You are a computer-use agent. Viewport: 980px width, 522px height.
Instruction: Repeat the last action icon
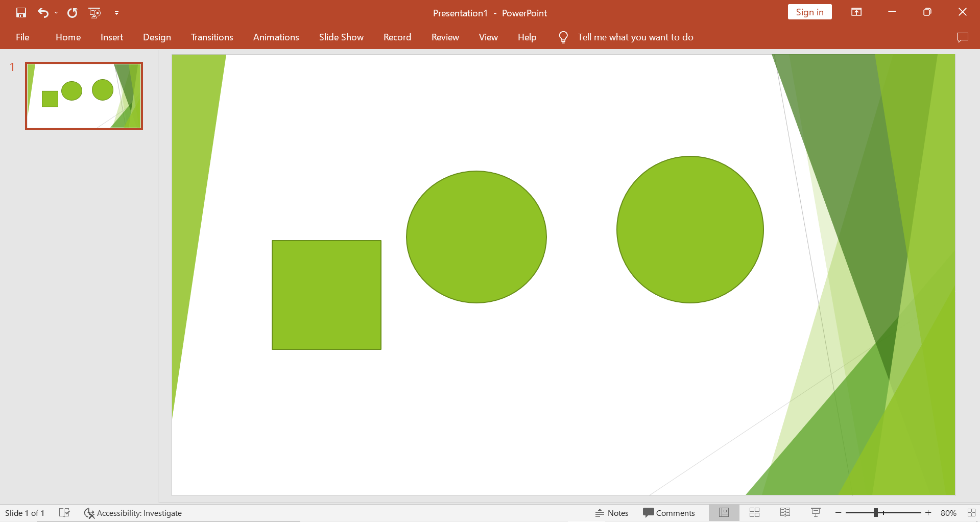73,13
